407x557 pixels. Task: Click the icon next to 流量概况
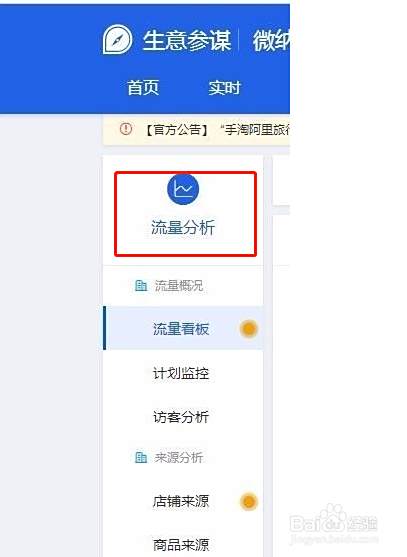point(141,285)
